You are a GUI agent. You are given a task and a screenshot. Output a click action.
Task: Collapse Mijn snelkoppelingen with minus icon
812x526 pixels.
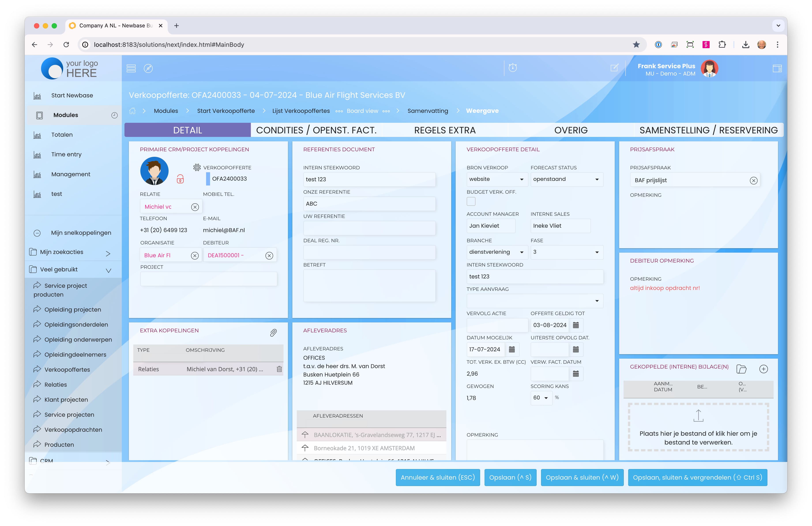pos(37,233)
